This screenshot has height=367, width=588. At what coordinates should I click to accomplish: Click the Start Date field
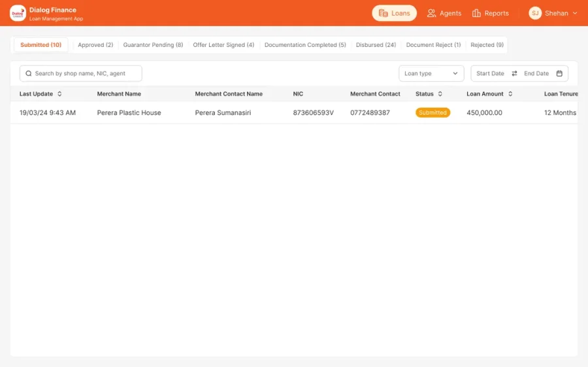coord(490,74)
